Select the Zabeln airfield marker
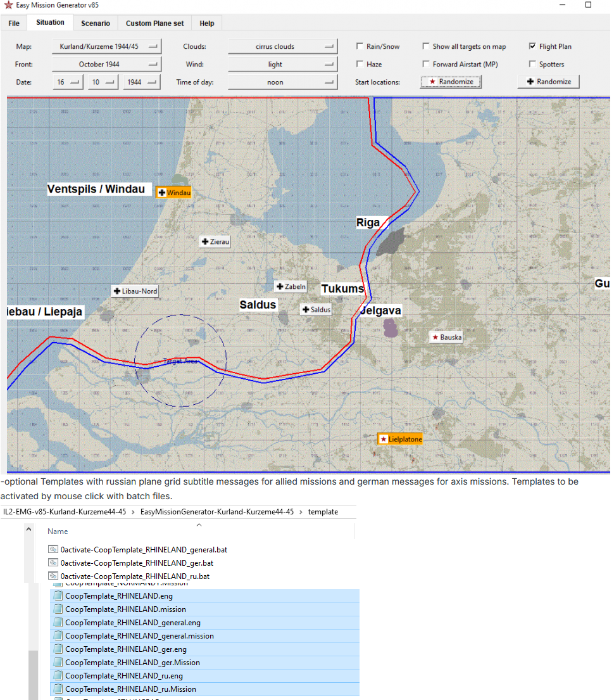The height and width of the screenshot is (700, 614). pyautogui.click(x=291, y=286)
